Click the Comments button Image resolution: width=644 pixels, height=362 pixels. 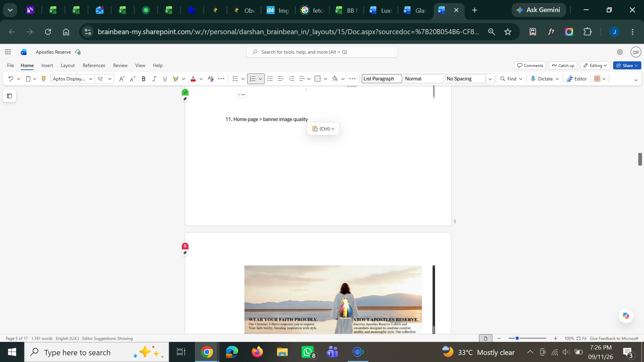click(530, 65)
